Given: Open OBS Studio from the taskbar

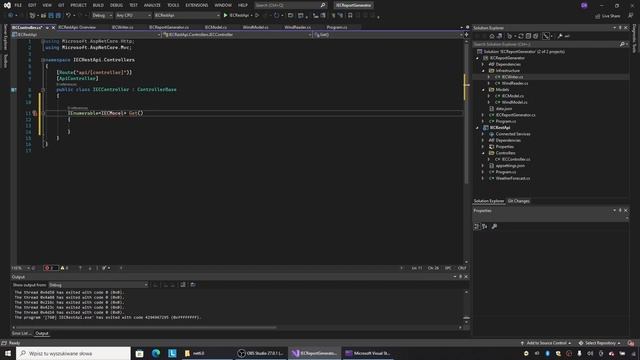Looking at the screenshot, I should click(261, 353).
